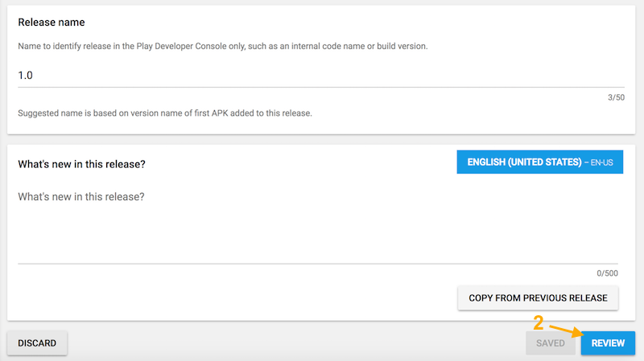Click the 3/50 character counter
The height and width of the screenshot is (361, 644).
coord(616,97)
